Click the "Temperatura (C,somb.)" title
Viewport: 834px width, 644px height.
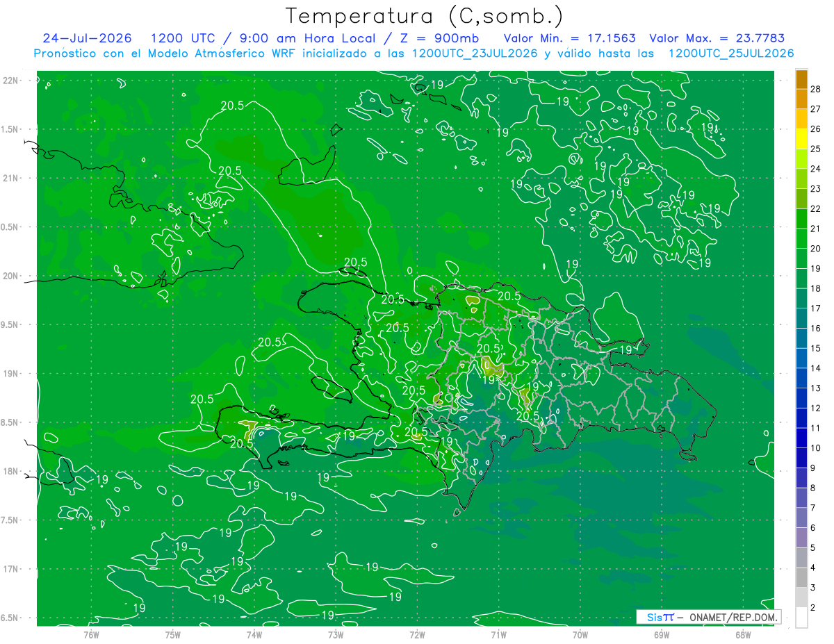click(x=425, y=16)
